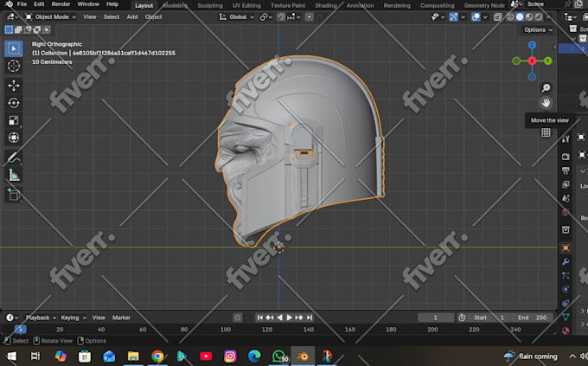The height and width of the screenshot is (366, 588).
Task: Open the Keying dropdown
Action: pos(73,318)
